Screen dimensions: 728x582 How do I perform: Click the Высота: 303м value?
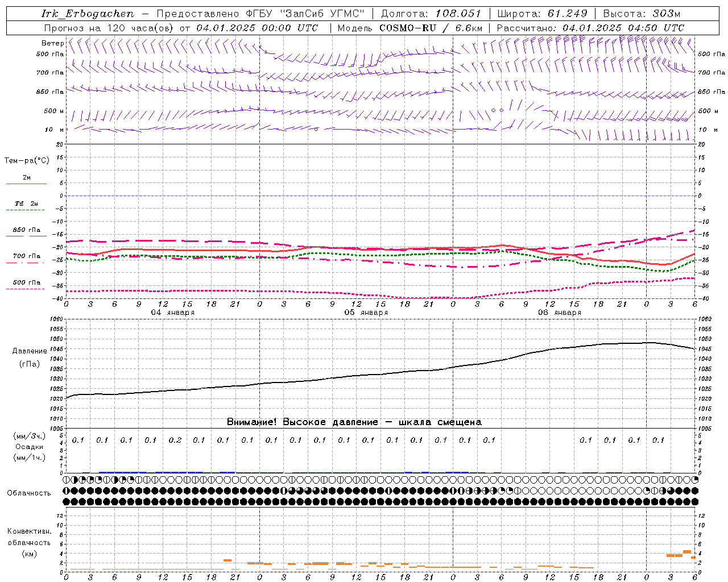642,14
